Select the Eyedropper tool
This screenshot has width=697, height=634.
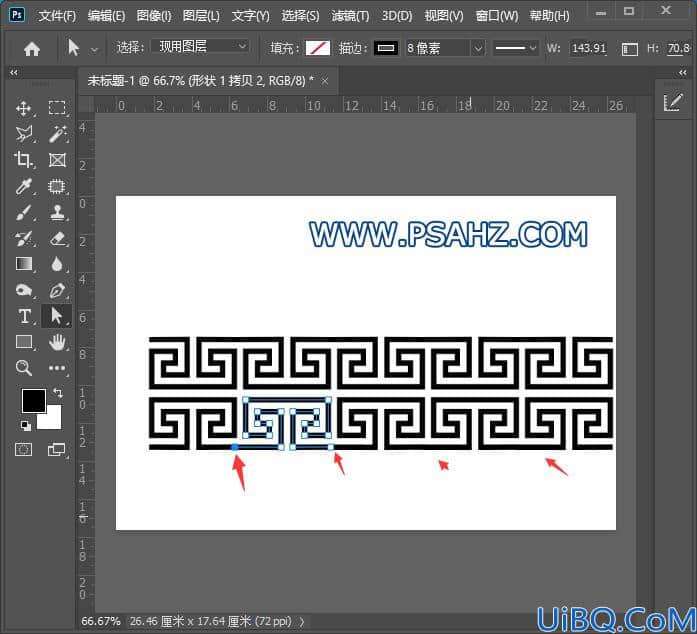[x=24, y=186]
